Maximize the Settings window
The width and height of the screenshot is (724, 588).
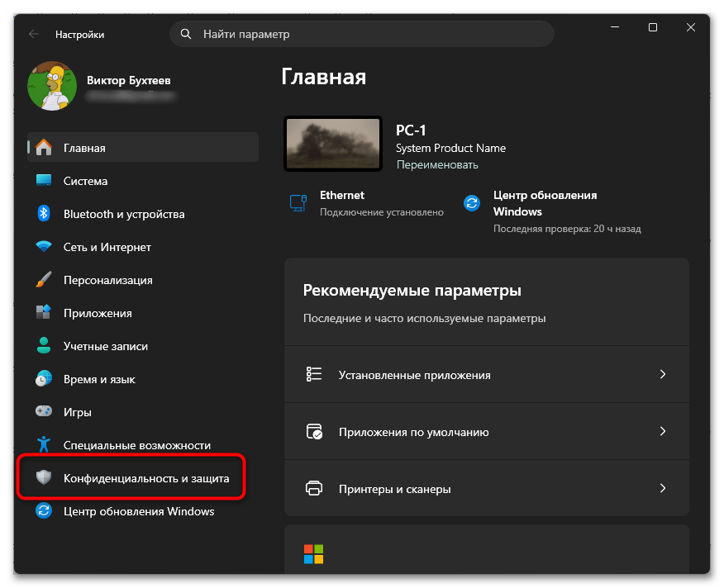point(653,28)
